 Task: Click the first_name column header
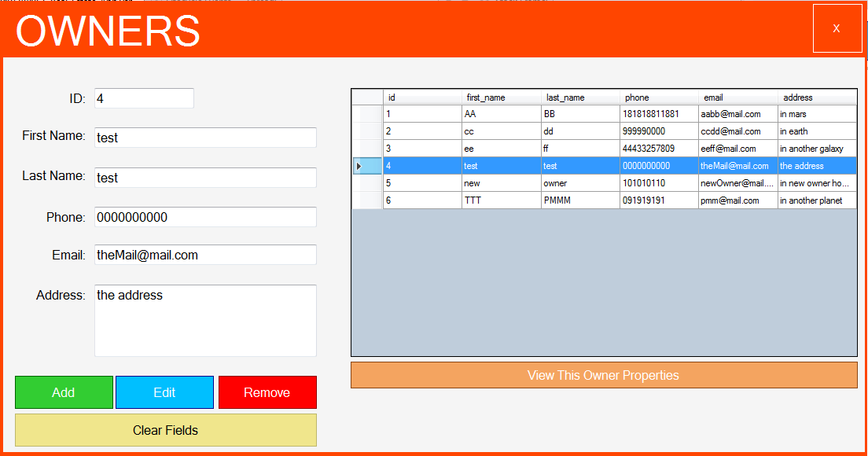pos(499,97)
